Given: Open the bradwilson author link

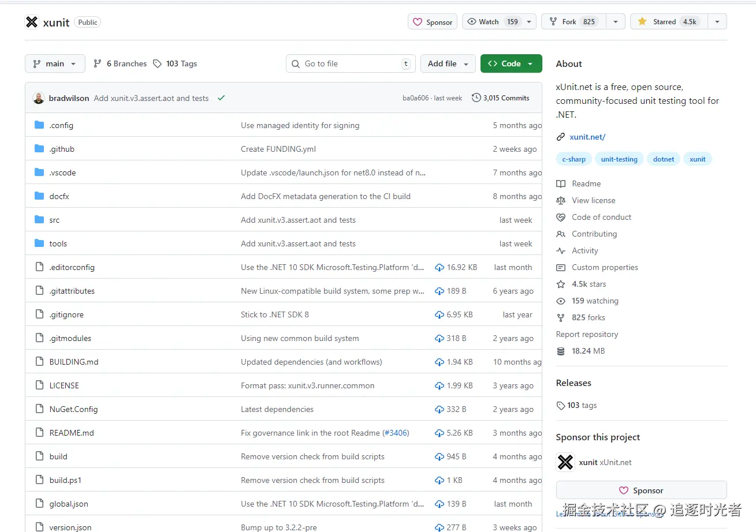Looking at the screenshot, I should (x=69, y=98).
